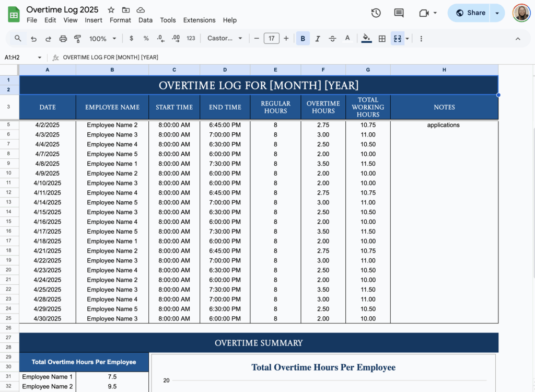This screenshot has height=392, width=535.
Task: Toggle strikethrough formatting
Action: point(332,38)
